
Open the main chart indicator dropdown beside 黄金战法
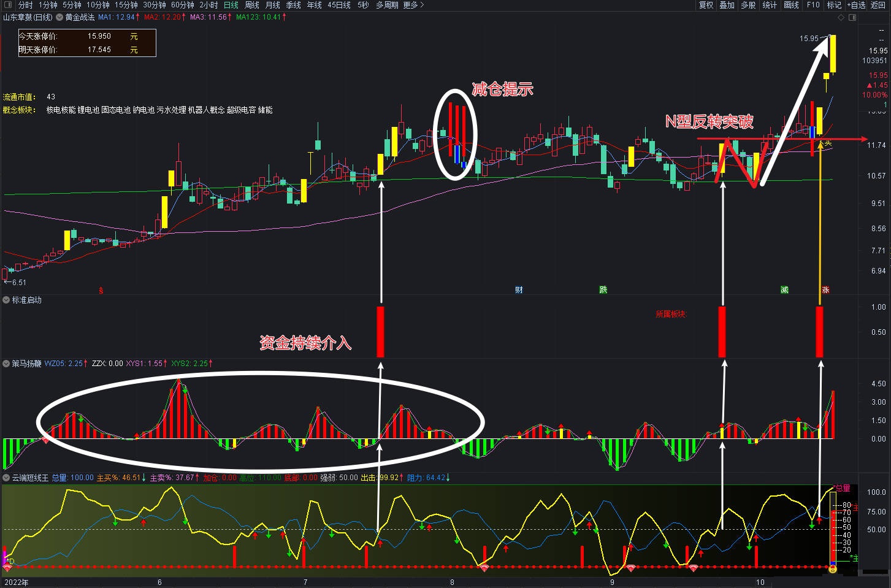pos(59,17)
